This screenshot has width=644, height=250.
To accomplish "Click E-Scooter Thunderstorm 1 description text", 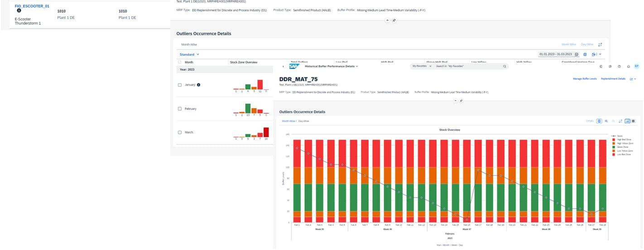I will tap(28, 21).
